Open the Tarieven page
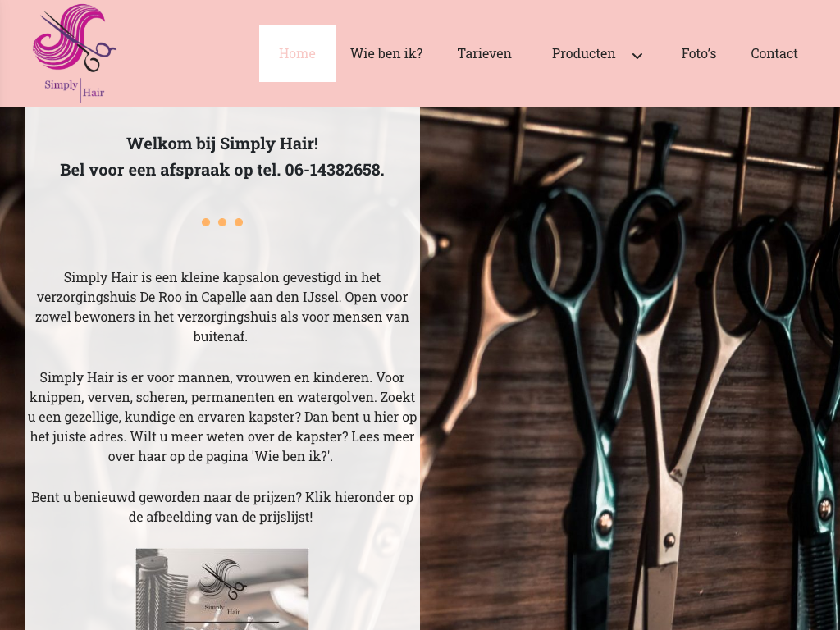Viewport: 840px width, 630px height. pos(484,53)
